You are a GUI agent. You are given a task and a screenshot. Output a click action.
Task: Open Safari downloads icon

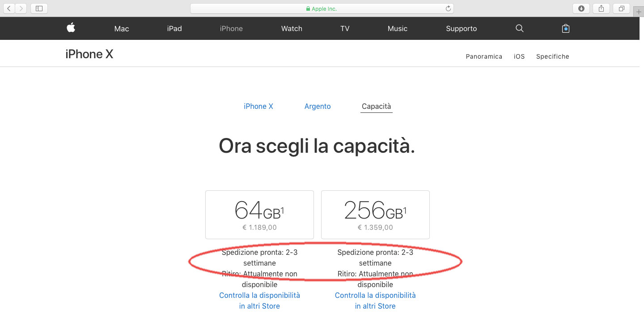[581, 8]
